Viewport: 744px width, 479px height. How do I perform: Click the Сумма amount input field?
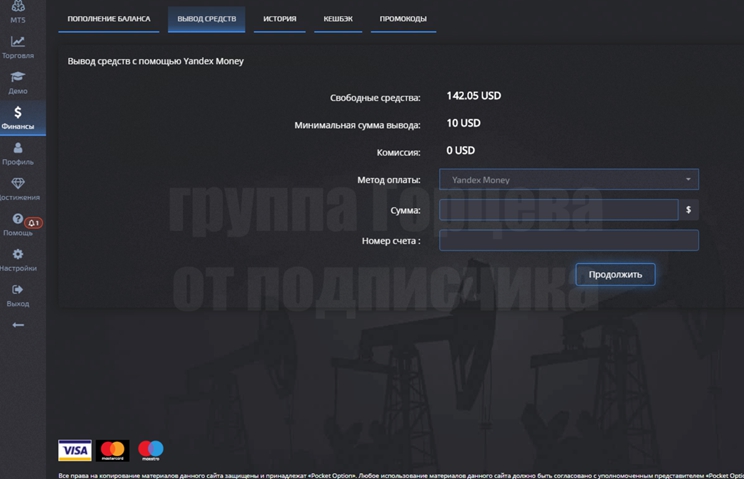pos(558,210)
